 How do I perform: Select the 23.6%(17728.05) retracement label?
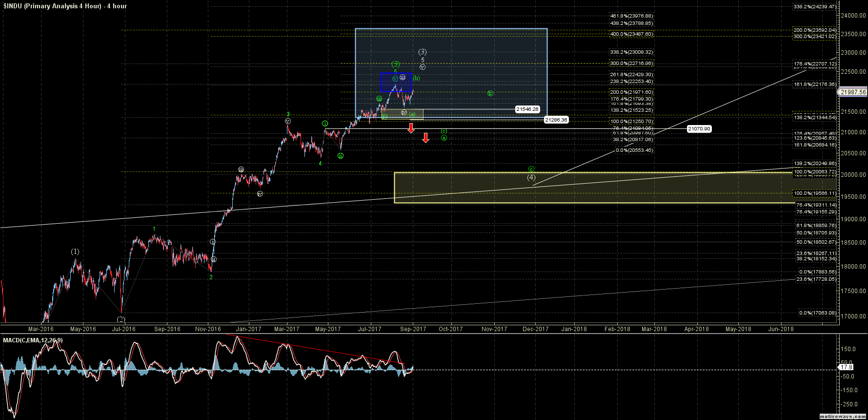pos(816,279)
